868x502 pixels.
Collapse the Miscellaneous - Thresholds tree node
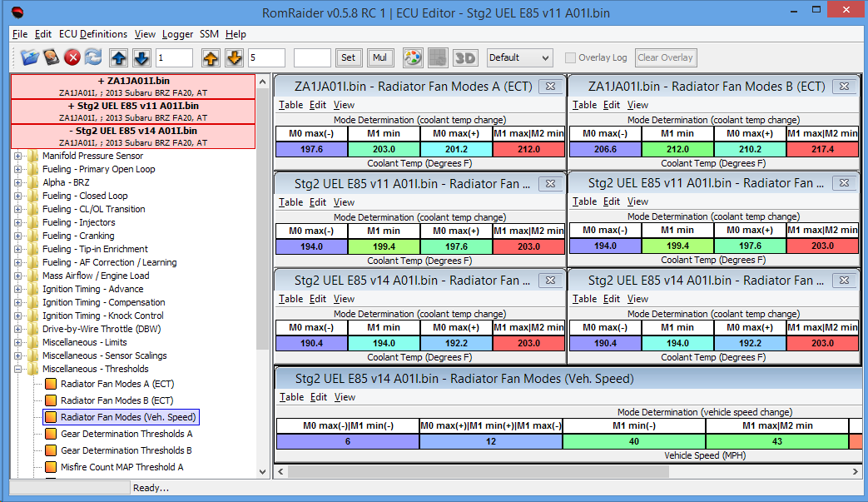[x=18, y=369]
